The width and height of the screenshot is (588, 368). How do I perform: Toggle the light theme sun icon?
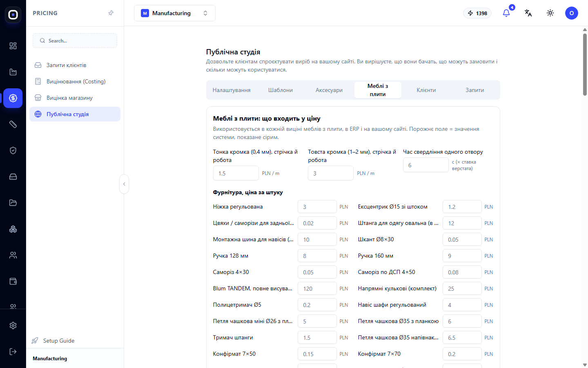550,13
